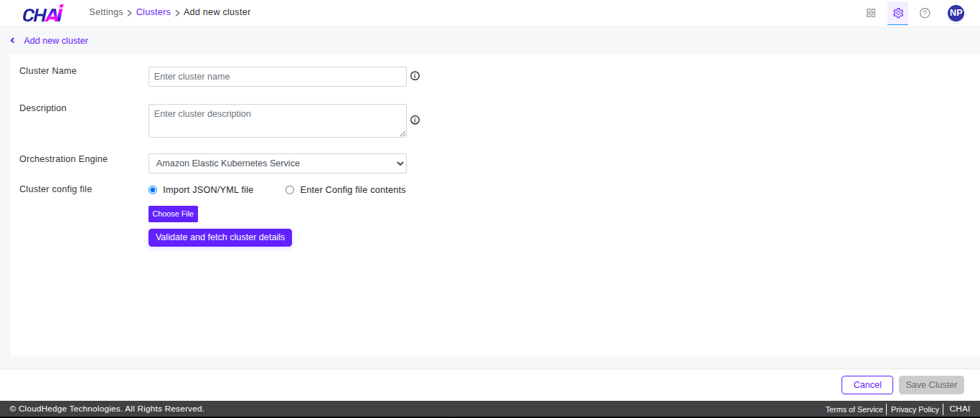This screenshot has height=418, width=980.
Task: Select the Enter Config file contents option
Action: [x=289, y=189]
